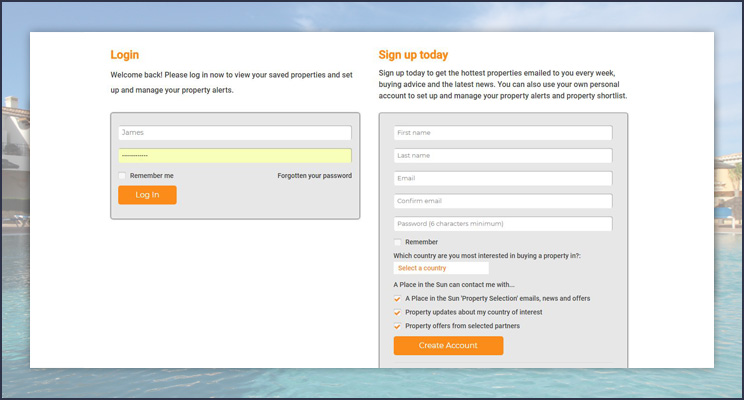Viewport: 744px width, 400px height.
Task: Enable the Remember me checkbox
Action: (x=122, y=176)
